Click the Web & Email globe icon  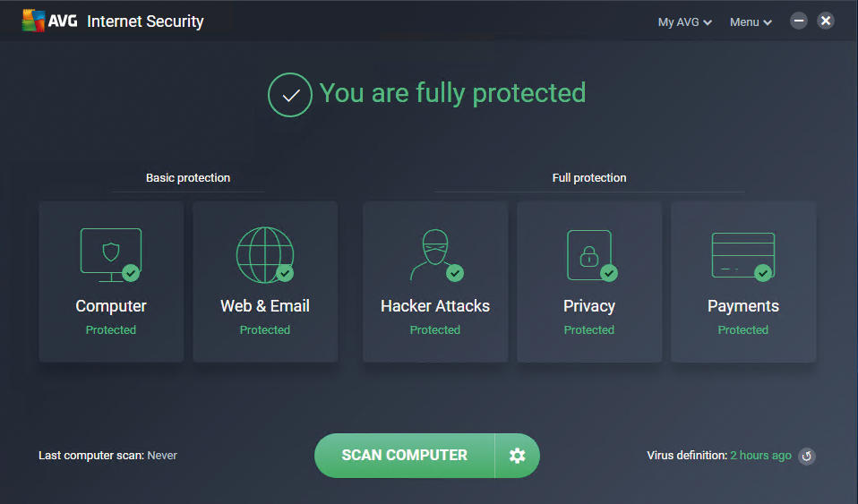[265, 255]
